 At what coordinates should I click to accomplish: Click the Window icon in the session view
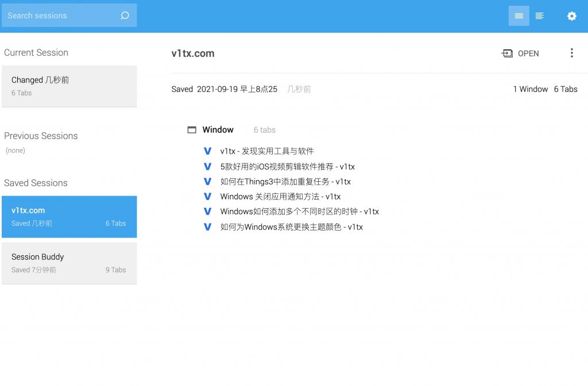tap(192, 130)
